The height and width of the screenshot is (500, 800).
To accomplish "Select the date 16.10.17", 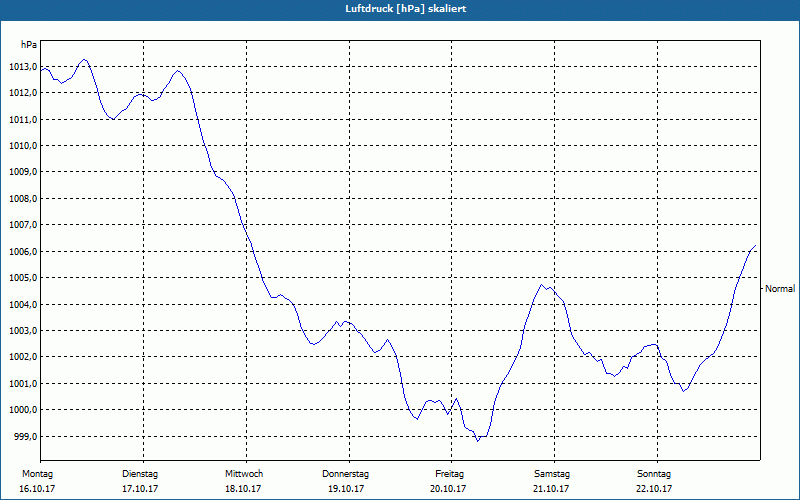I will 37,489.
